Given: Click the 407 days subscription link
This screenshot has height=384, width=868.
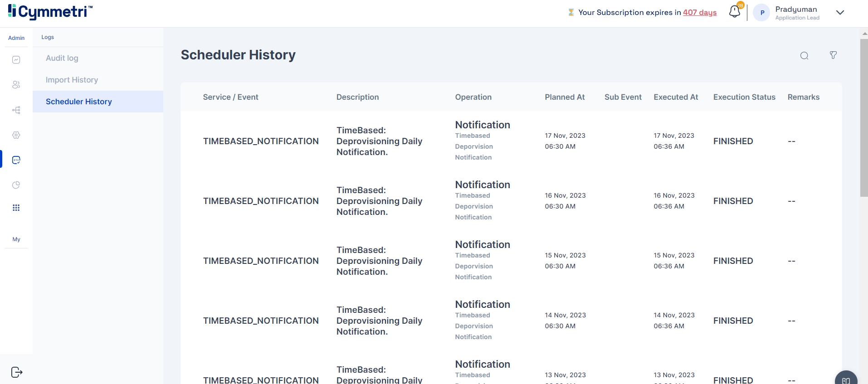Looking at the screenshot, I should coord(700,12).
